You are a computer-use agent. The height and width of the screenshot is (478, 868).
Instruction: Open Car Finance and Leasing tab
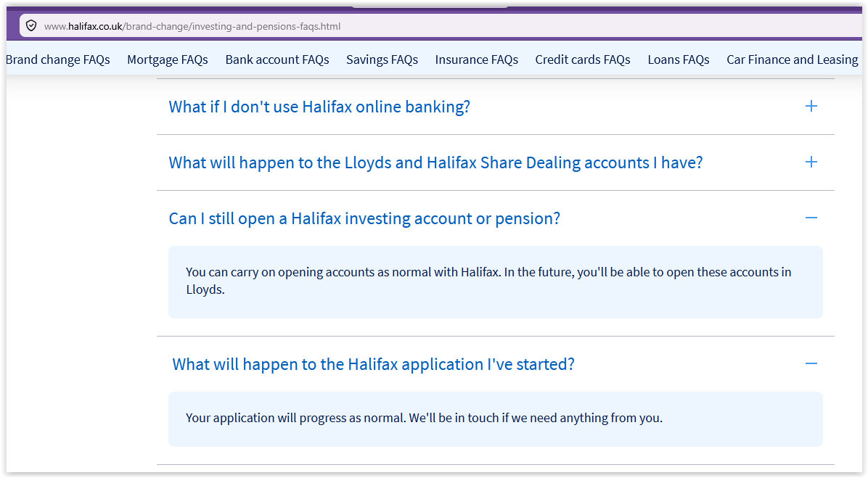[x=793, y=59]
